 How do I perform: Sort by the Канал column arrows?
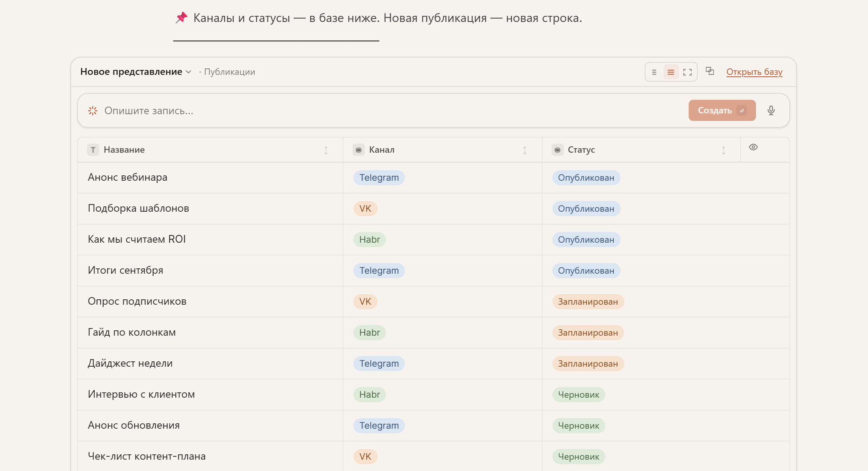point(525,150)
